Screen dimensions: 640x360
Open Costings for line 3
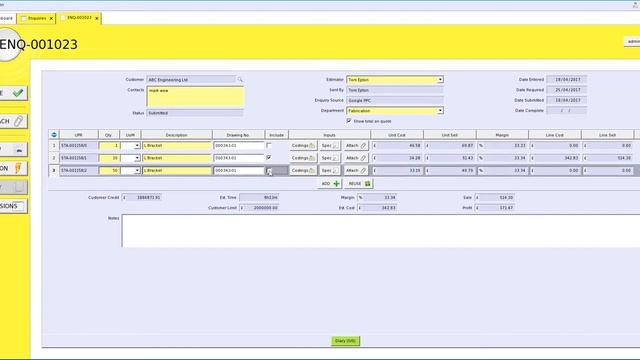pos(303,171)
